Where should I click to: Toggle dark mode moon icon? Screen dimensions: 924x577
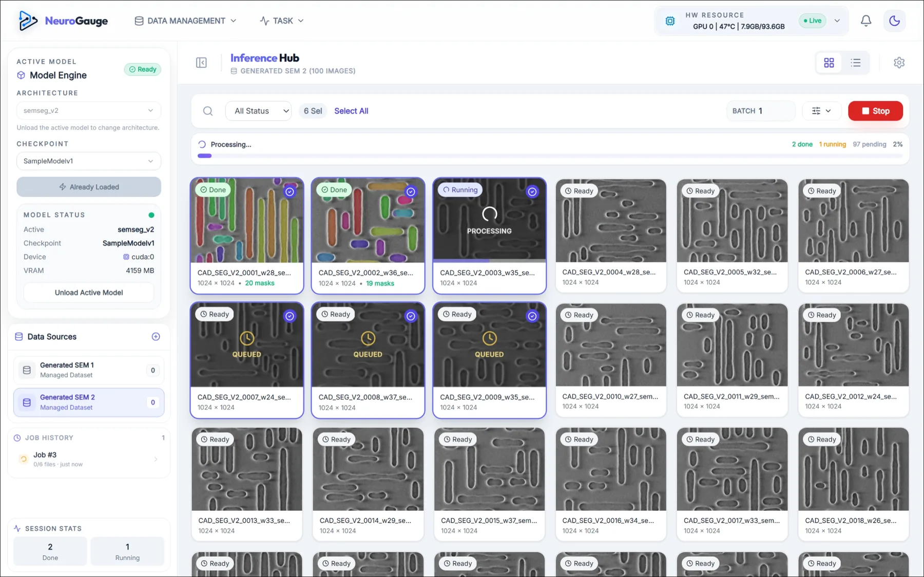894,21
